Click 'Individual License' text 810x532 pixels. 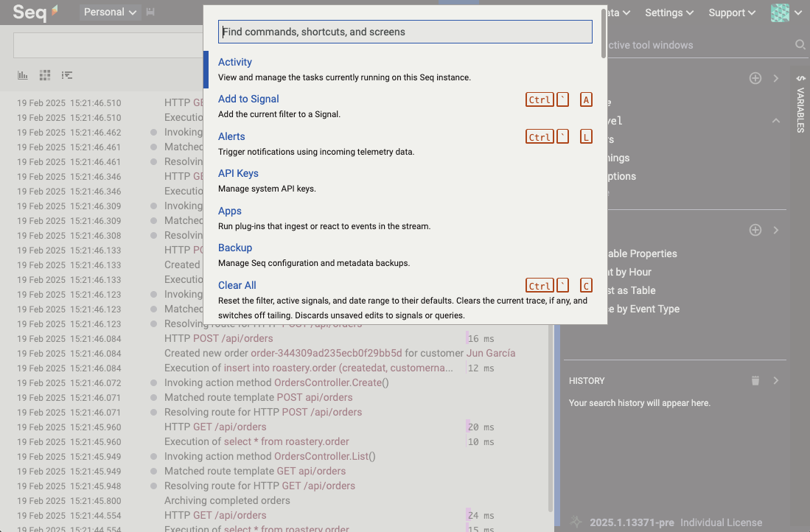[x=721, y=522]
